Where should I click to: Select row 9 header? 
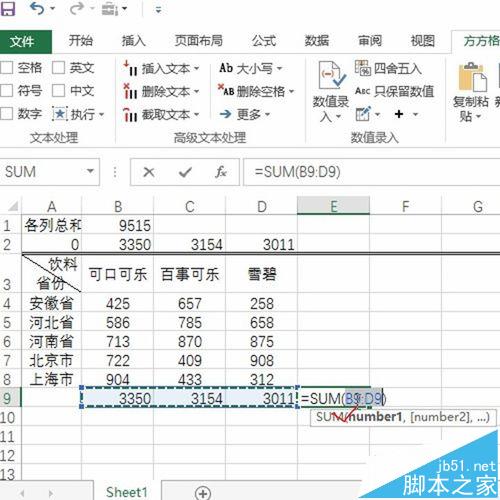(x=11, y=398)
